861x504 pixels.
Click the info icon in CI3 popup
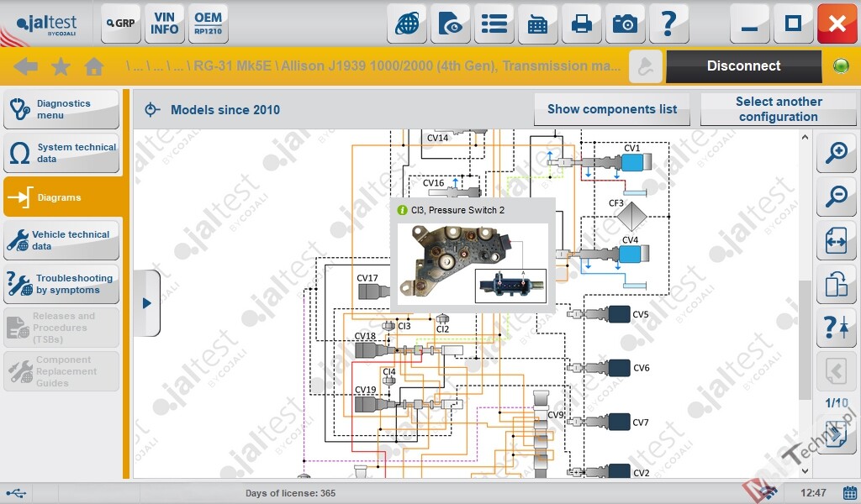coord(402,210)
